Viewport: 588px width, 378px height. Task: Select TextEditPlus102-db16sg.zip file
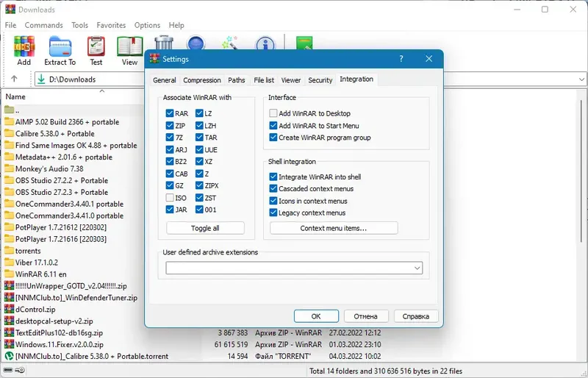[x=54, y=332]
